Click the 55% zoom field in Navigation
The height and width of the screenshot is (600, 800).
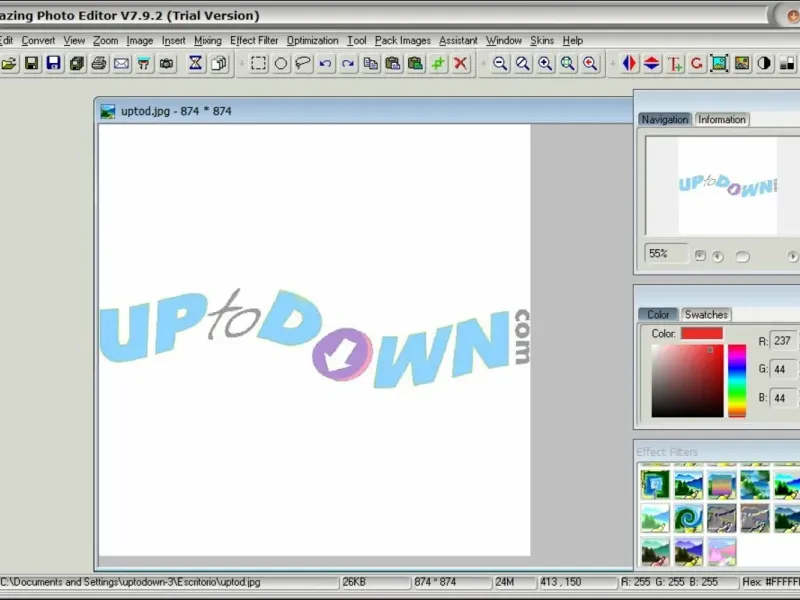click(666, 254)
